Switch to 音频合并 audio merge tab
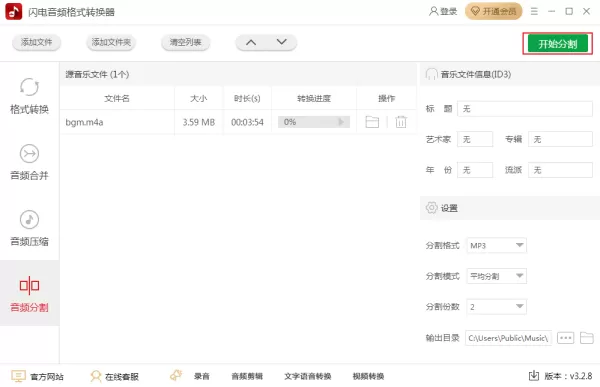The width and height of the screenshot is (600, 387). click(29, 162)
